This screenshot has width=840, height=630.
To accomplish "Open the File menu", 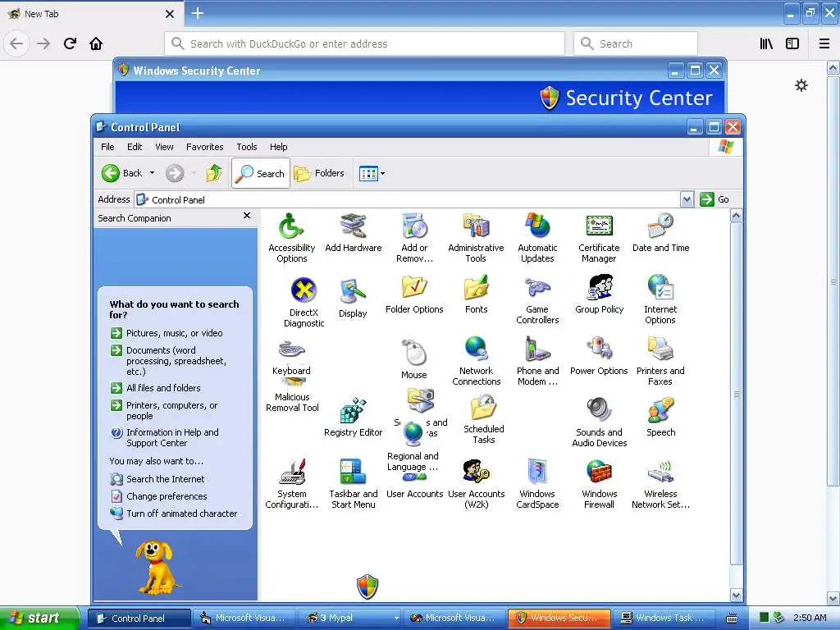I will [x=107, y=147].
